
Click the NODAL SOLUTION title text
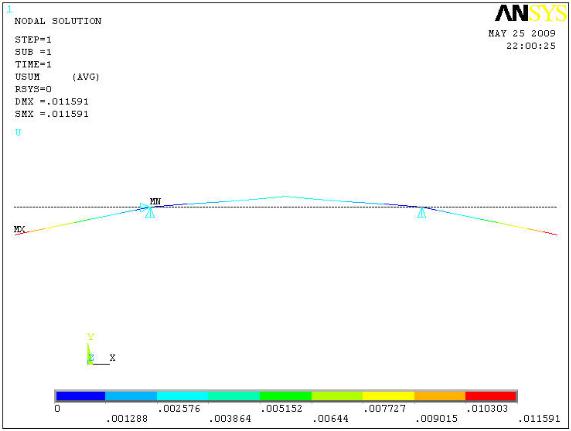coord(58,21)
